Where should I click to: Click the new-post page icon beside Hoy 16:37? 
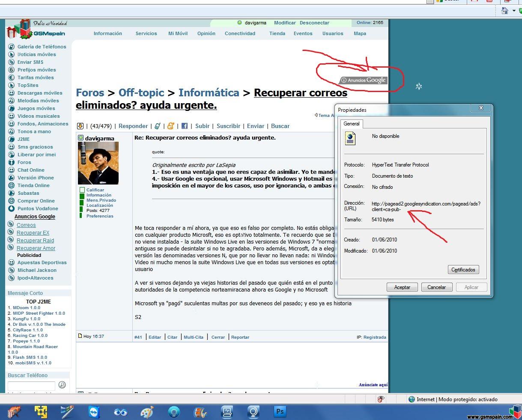(x=80, y=336)
